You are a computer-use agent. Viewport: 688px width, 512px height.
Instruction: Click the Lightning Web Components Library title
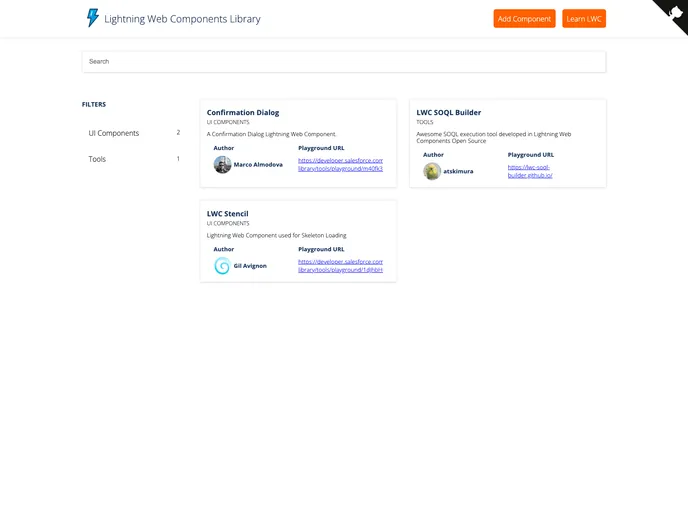pos(182,19)
